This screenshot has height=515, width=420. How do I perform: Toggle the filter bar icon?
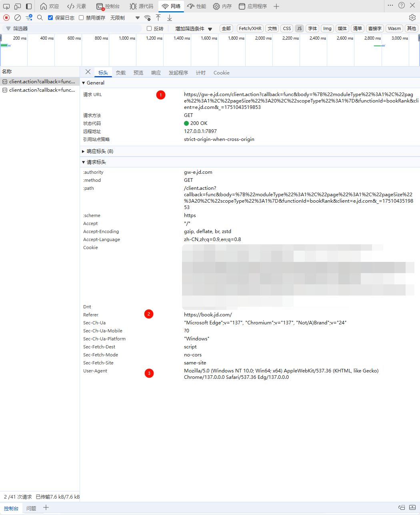pos(29,18)
